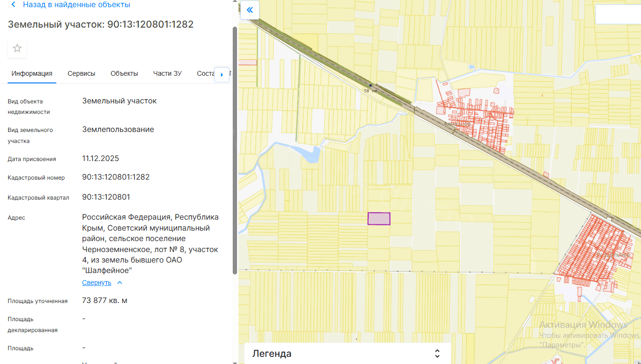This screenshot has height=364, width=641.
Task: Click the Алмазное settlement label on map
Action: pos(457,124)
